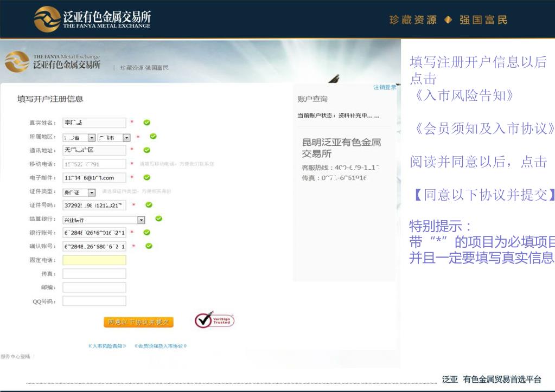Click the 客服热线 hotline number text

pos(341,168)
